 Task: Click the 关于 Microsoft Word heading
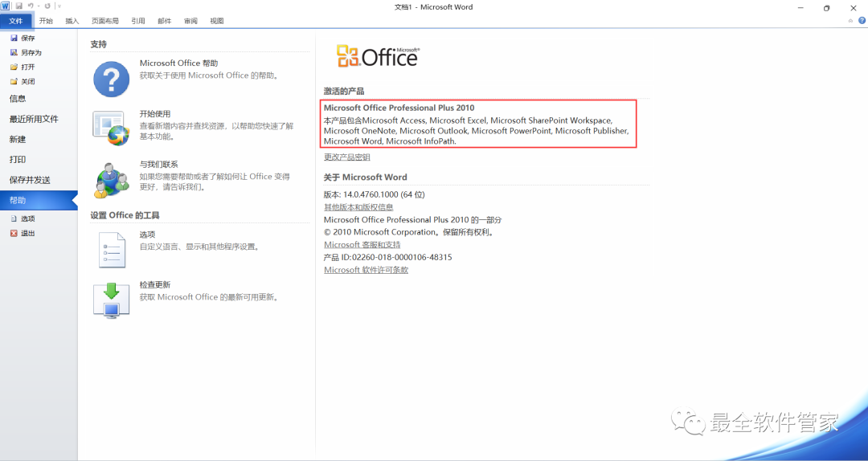[366, 177]
